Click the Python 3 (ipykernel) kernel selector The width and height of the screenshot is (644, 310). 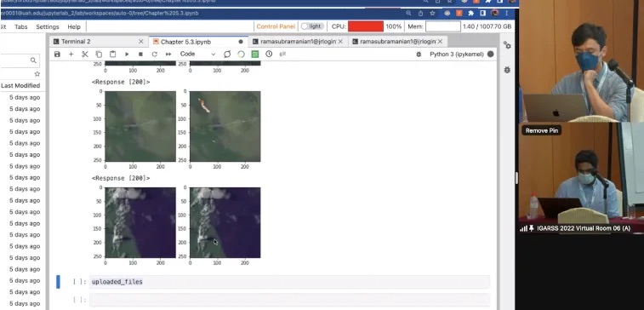click(x=456, y=55)
